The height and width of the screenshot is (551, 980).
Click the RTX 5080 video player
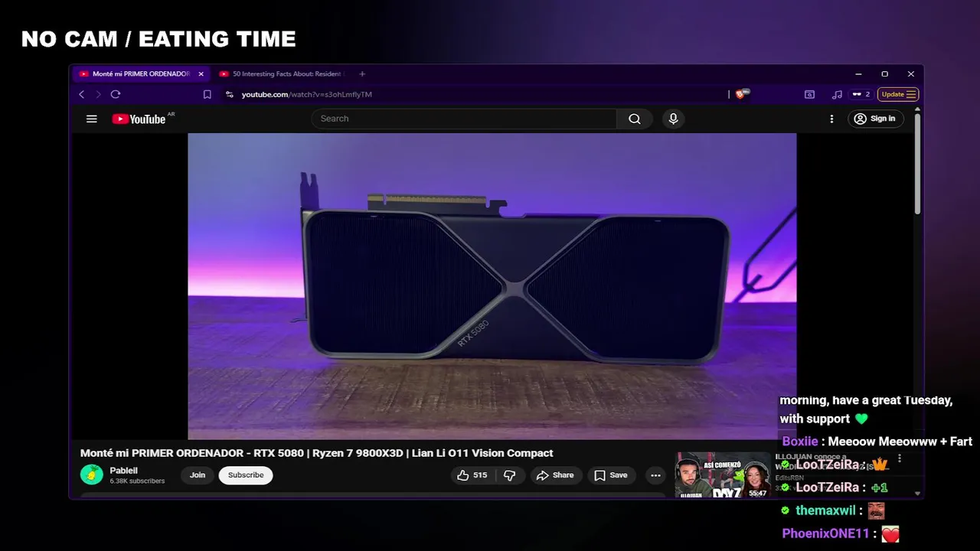[492, 286]
